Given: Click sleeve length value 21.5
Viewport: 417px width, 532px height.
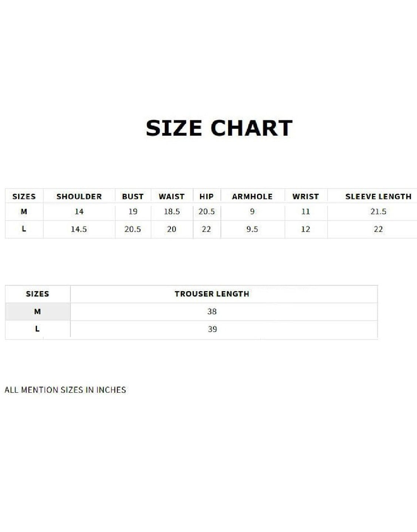Looking at the screenshot, I should (x=378, y=211).
